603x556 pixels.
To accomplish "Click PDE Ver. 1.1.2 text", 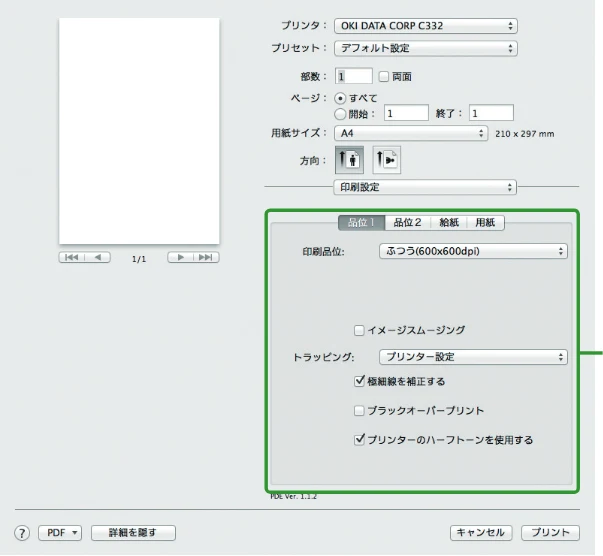I will (x=293, y=496).
